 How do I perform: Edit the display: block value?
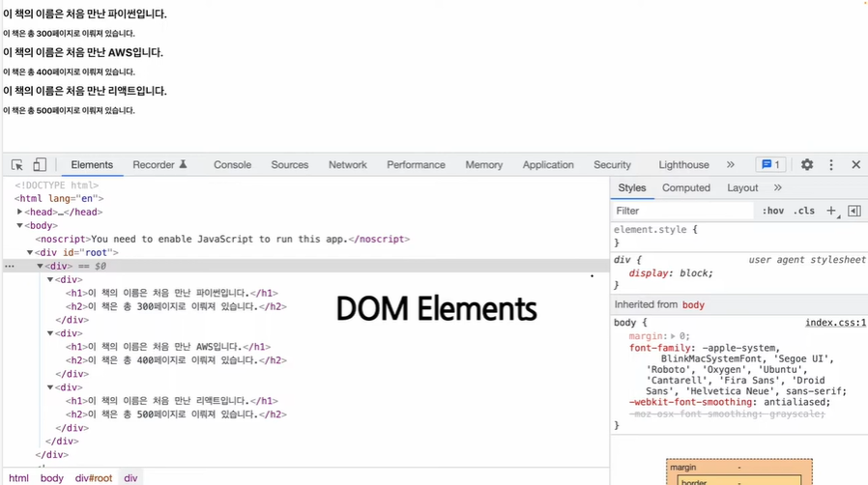(x=694, y=273)
